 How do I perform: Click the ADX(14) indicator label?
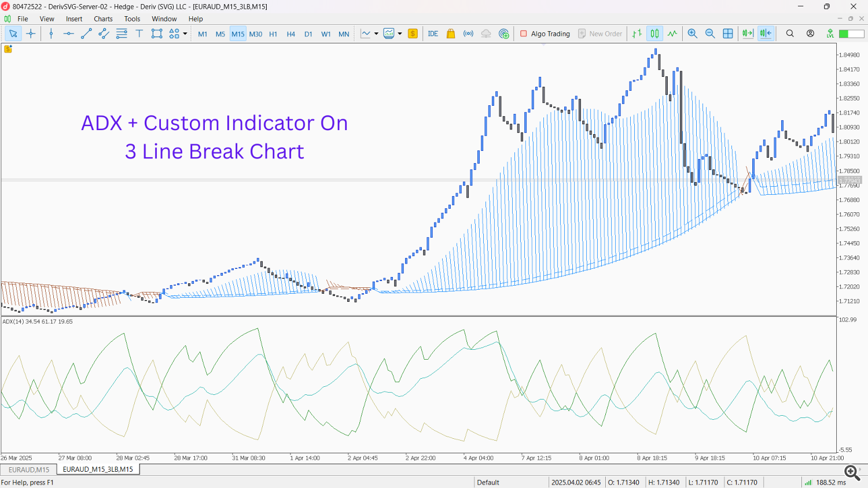[x=38, y=321]
